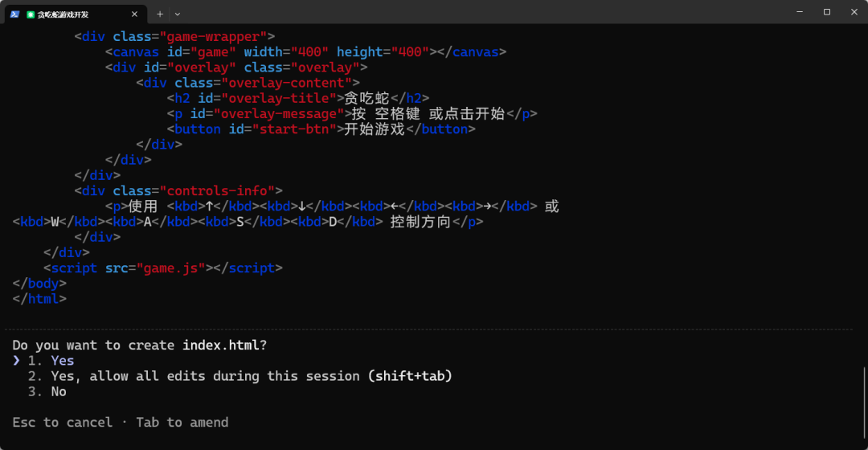Click the "Tab to amend" hint

(182, 422)
